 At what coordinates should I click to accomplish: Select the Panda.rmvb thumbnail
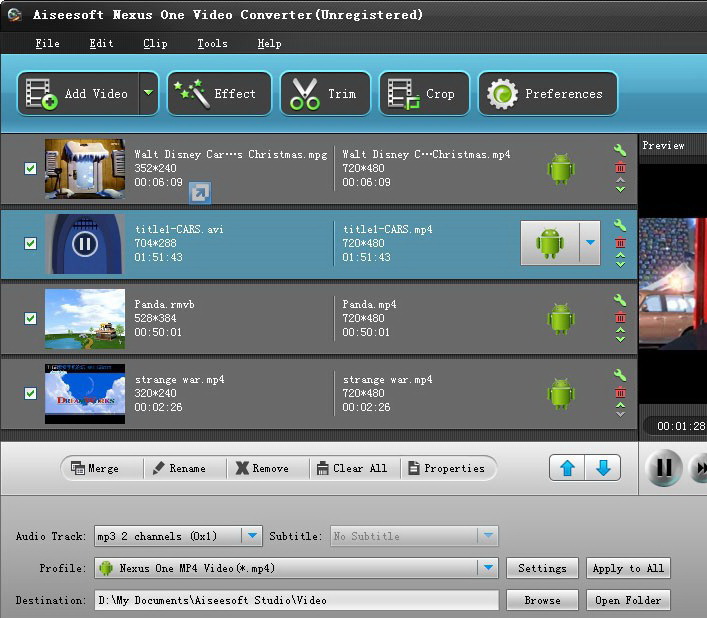point(85,319)
